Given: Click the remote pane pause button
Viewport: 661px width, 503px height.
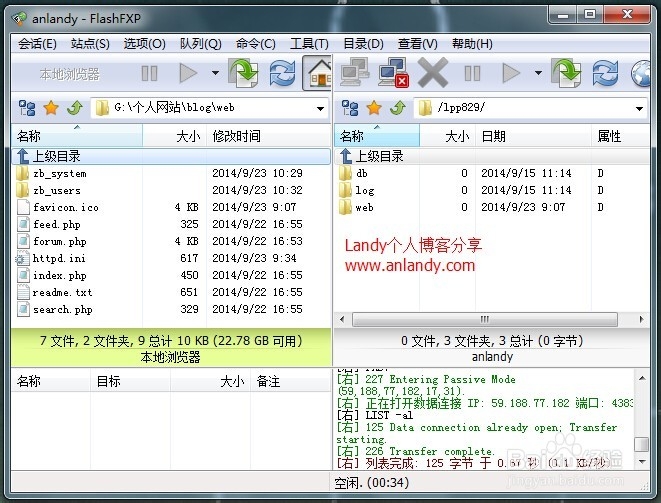Looking at the screenshot, I should pyautogui.click(x=472, y=73).
